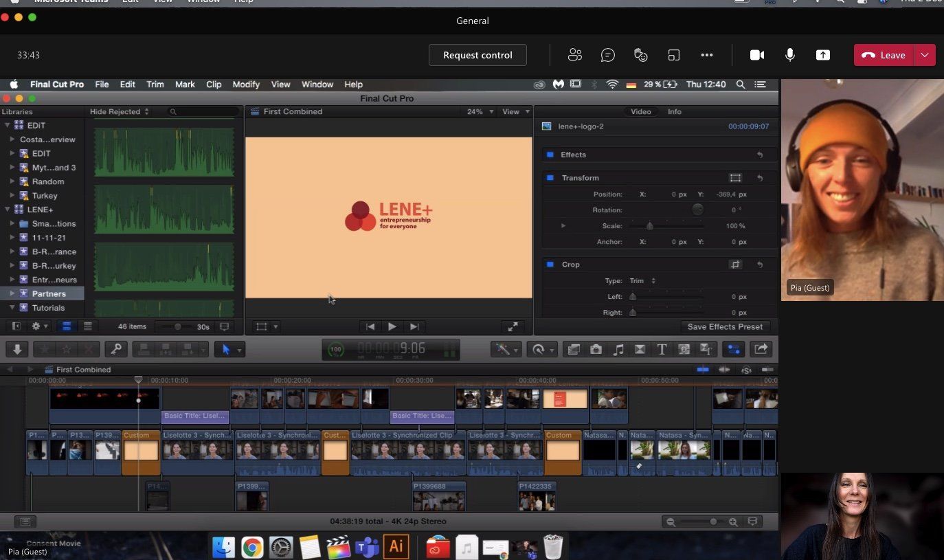The height and width of the screenshot is (560, 944).
Task: Switch the browser to filmstrip view
Action: pyautogui.click(x=67, y=326)
